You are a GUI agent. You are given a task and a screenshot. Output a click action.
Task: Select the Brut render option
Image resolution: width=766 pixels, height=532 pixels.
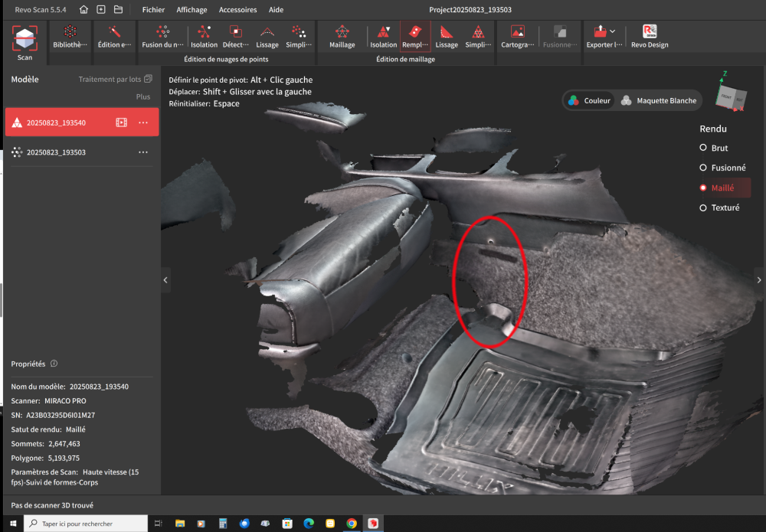pyautogui.click(x=715, y=148)
